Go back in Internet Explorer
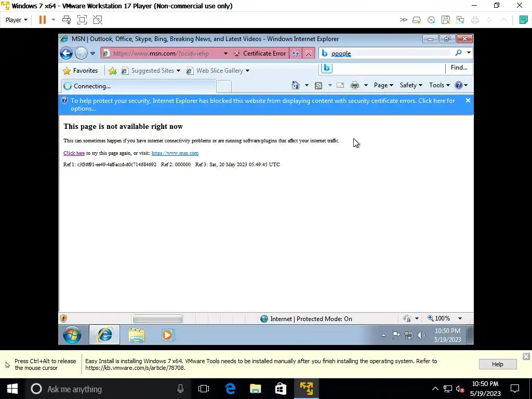 pos(66,54)
